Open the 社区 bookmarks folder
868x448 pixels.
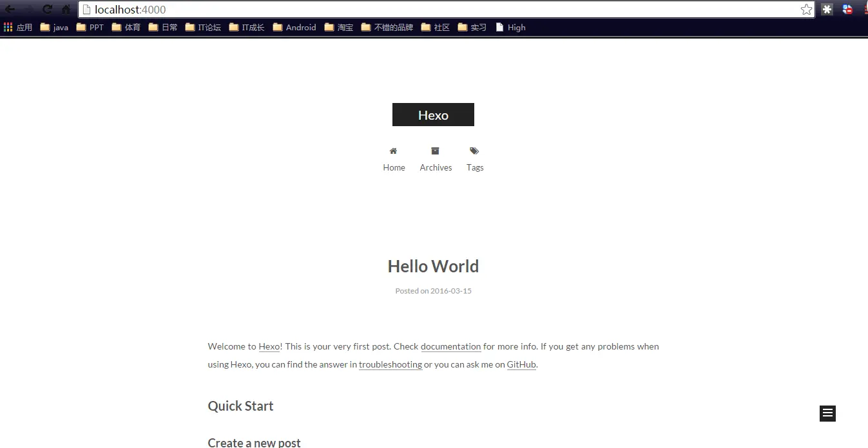pos(435,27)
